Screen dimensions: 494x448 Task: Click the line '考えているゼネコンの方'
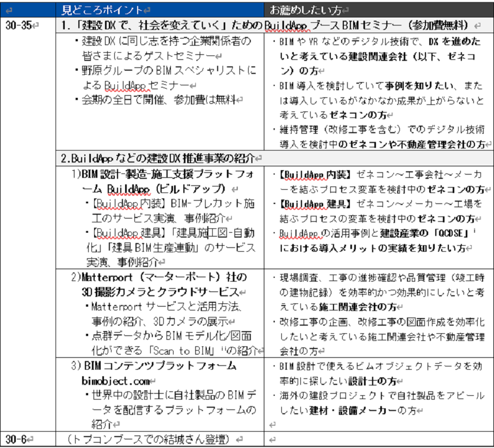pyautogui.click(x=334, y=115)
